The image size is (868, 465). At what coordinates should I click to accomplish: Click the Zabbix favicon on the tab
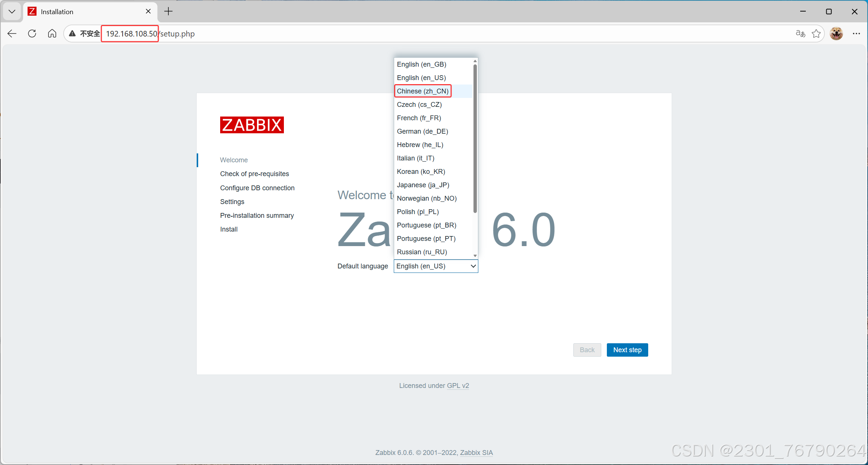tap(32, 12)
